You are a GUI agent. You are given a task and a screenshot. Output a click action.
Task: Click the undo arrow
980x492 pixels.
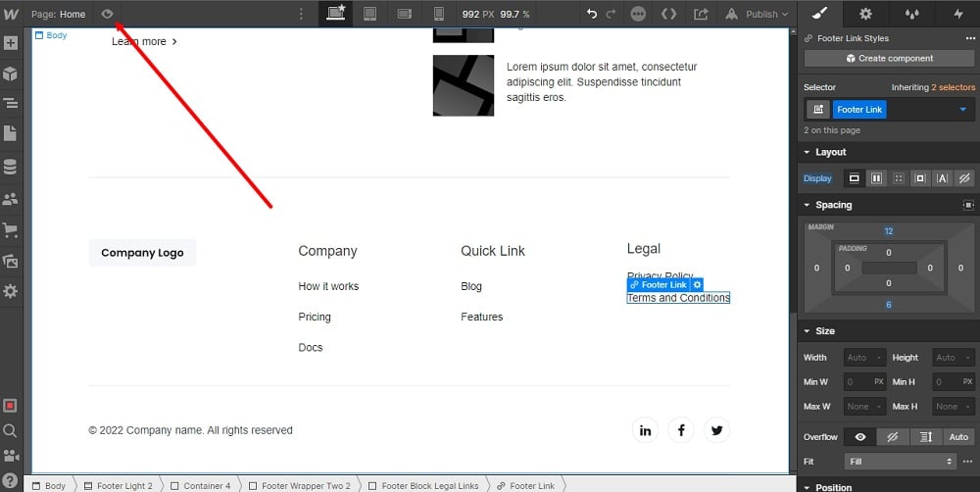tap(591, 14)
